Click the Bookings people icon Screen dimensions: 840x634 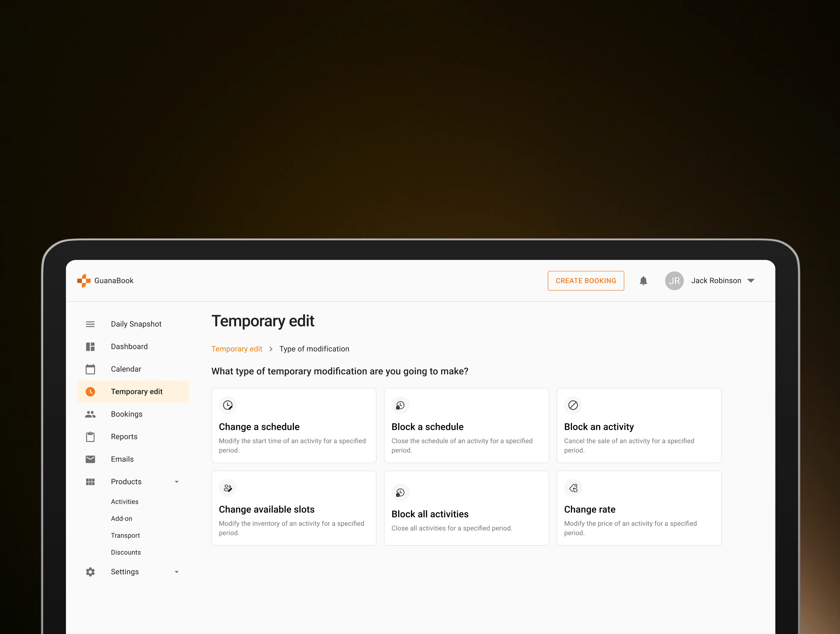click(90, 414)
